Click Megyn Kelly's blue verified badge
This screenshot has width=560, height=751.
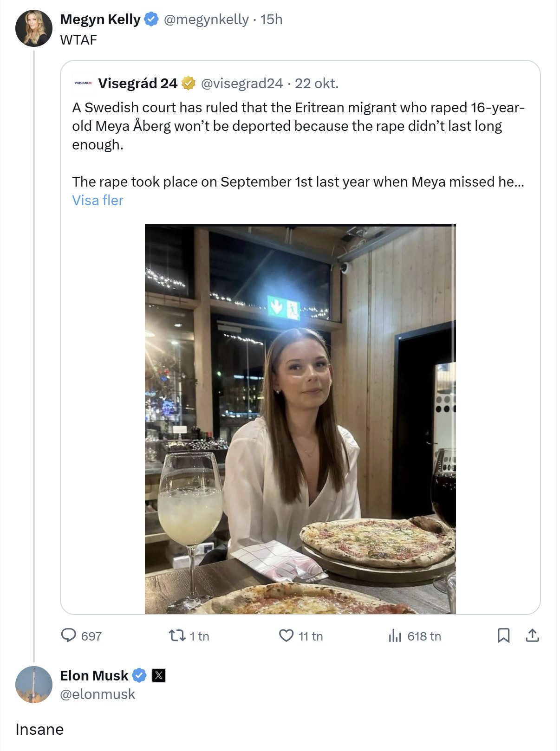coord(151,19)
